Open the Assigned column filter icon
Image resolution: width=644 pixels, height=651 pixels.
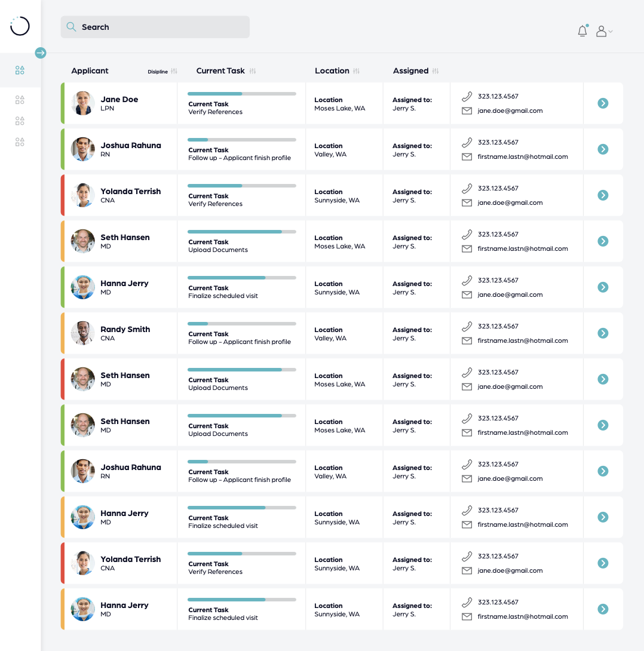coord(436,71)
